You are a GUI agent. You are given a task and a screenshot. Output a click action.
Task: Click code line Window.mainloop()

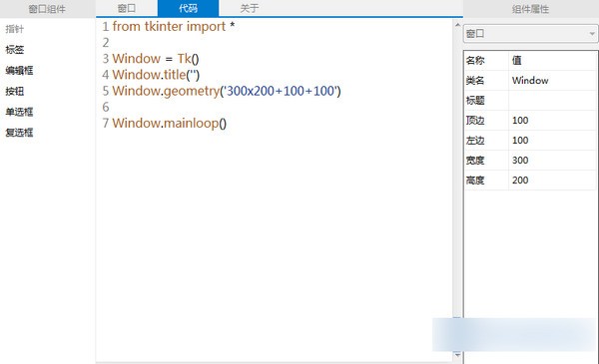point(170,124)
